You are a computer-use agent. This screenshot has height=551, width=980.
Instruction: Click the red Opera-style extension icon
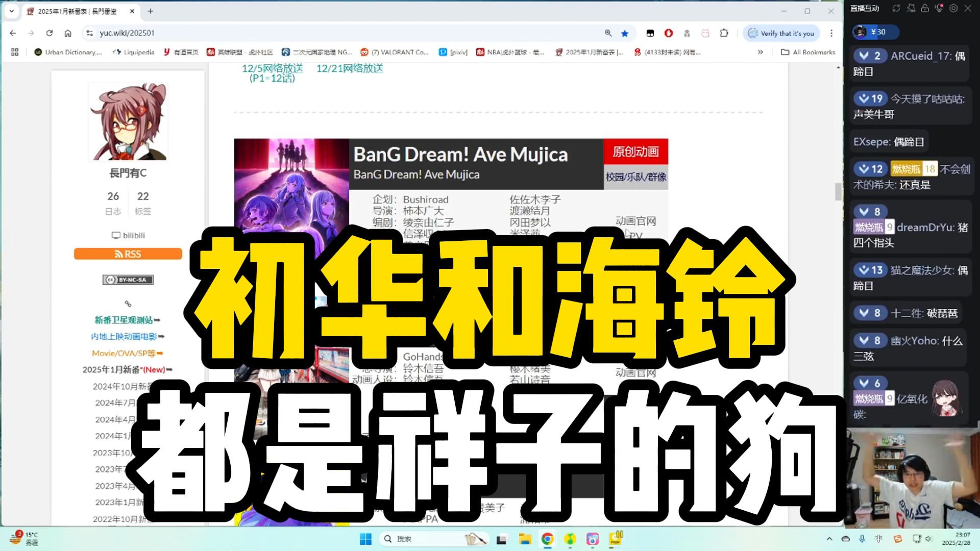[669, 33]
